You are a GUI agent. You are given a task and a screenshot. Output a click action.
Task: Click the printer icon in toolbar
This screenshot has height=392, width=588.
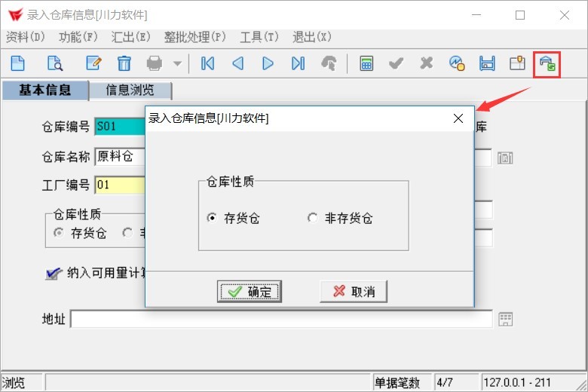[x=155, y=63]
